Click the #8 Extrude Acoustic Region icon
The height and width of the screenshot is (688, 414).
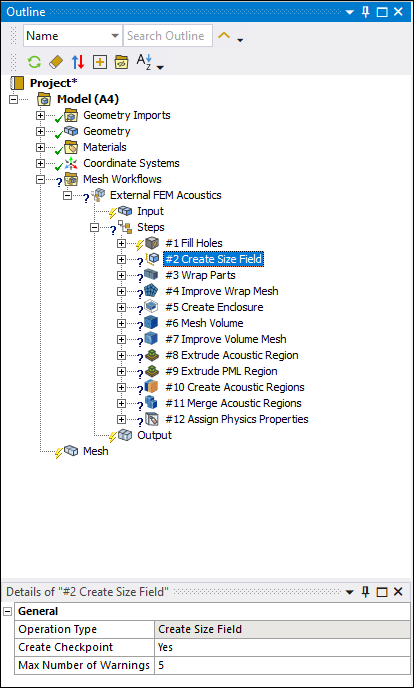click(x=151, y=355)
